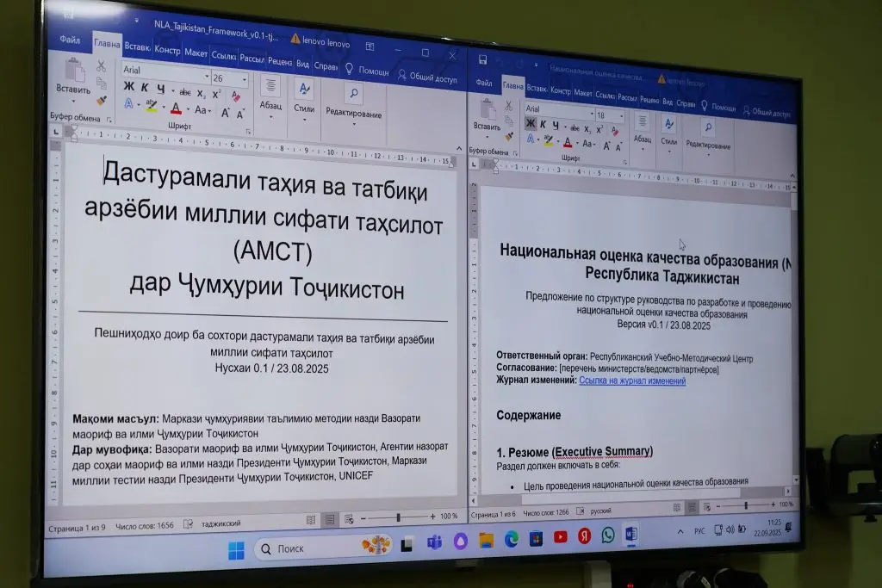This screenshot has width=882, height=588.
Task: Switch to Макет tab in right window
Action: pyautogui.click(x=583, y=92)
